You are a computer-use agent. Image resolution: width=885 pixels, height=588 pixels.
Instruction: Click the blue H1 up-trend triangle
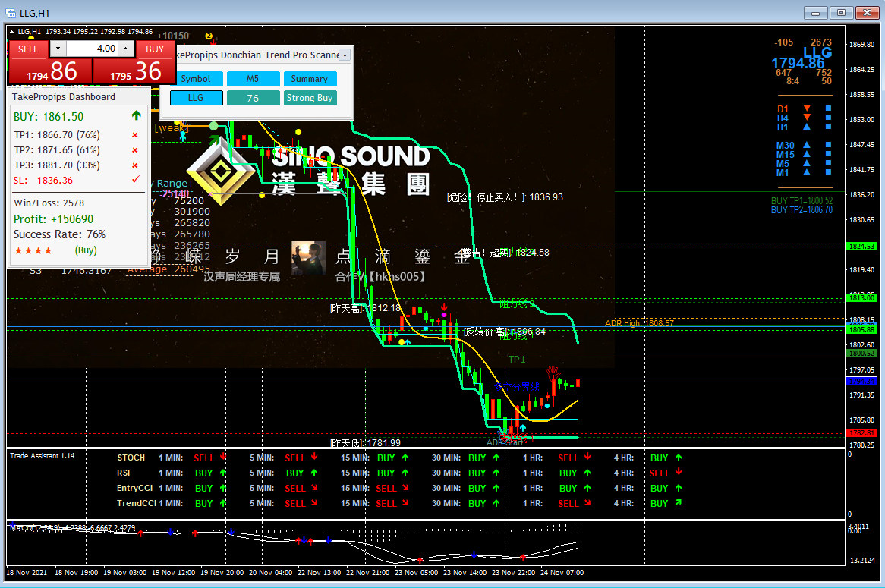(807, 127)
